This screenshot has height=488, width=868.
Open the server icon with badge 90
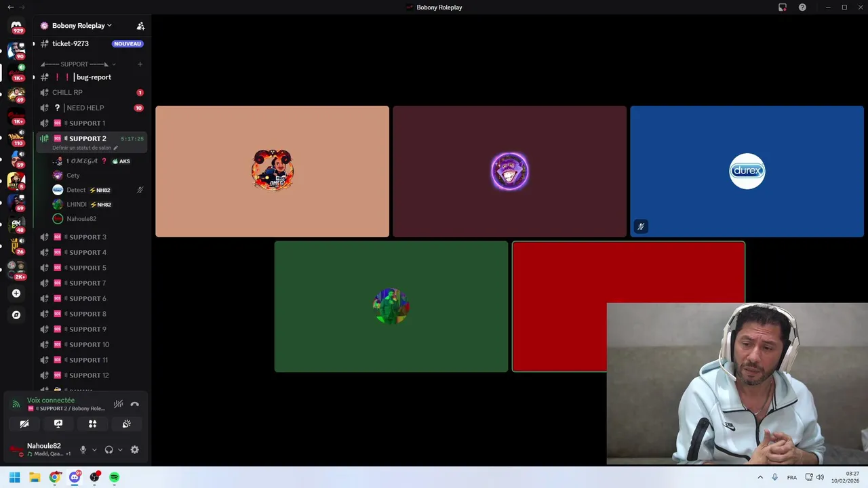click(x=16, y=51)
